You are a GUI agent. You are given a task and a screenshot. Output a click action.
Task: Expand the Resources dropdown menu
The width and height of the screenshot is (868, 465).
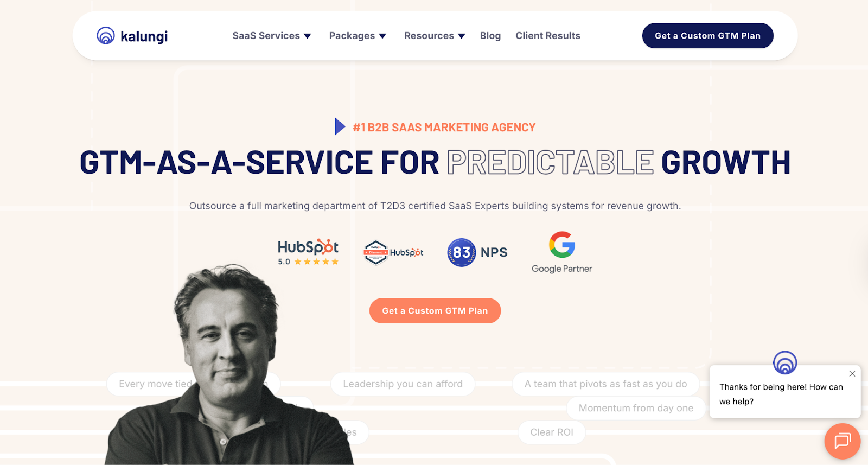coord(435,36)
